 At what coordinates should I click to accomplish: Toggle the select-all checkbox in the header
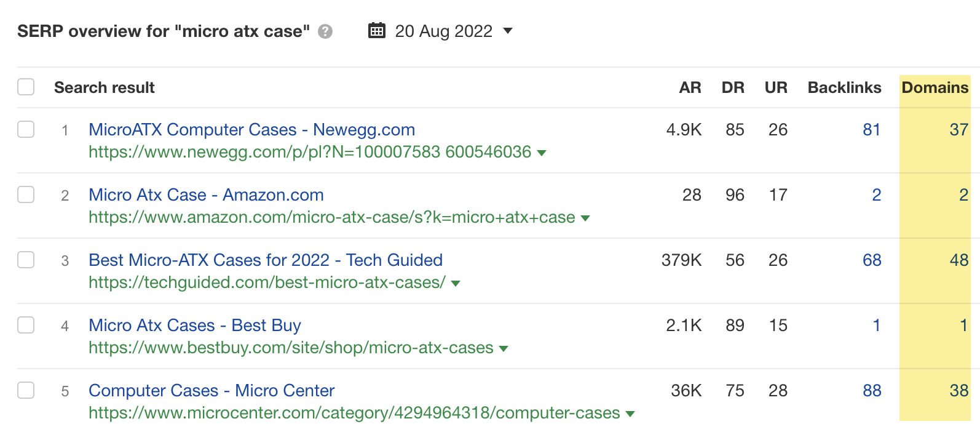pyautogui.click(x=26, y=87)
